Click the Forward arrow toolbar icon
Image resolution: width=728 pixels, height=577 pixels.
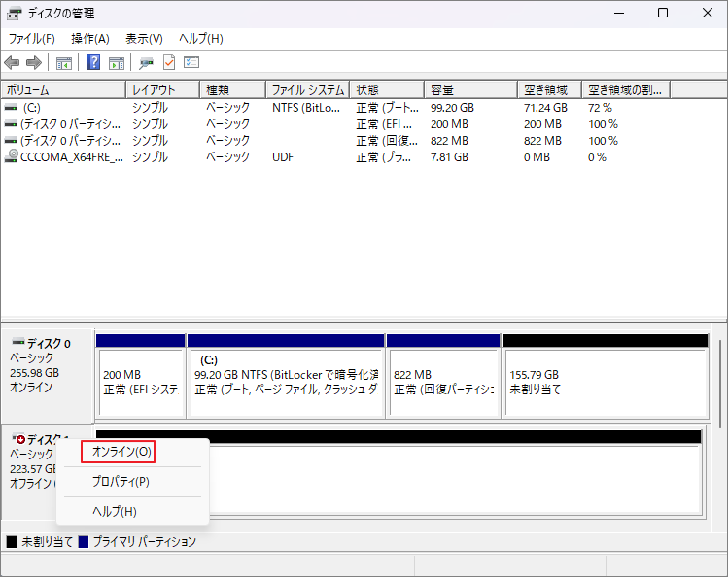[x=34, y=62]
